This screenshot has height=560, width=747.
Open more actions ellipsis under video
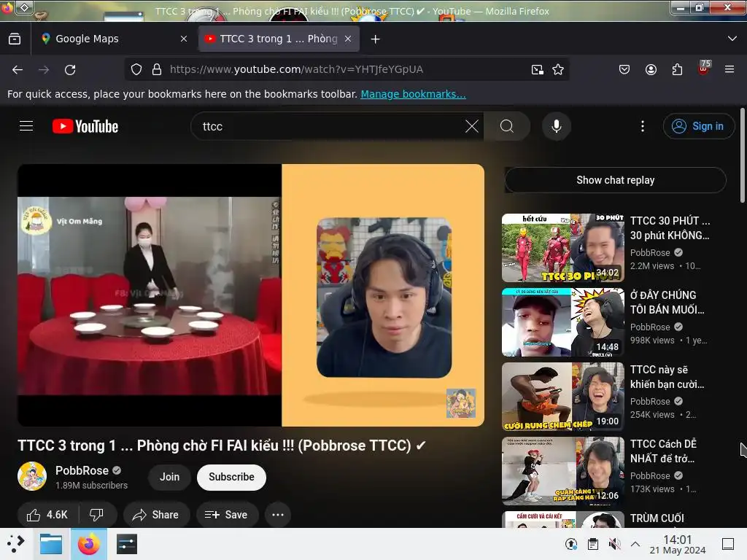click(x=278, y=515)
